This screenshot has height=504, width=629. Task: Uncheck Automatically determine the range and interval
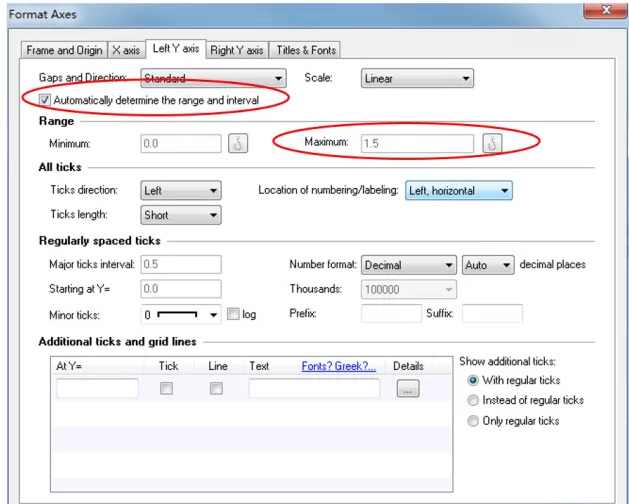click(x=45, y=100)
